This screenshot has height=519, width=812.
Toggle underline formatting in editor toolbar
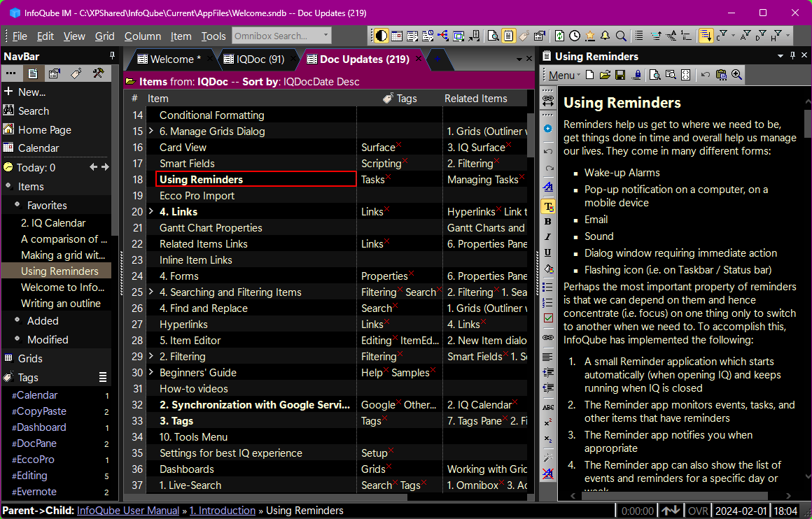(x=548, y=253)
